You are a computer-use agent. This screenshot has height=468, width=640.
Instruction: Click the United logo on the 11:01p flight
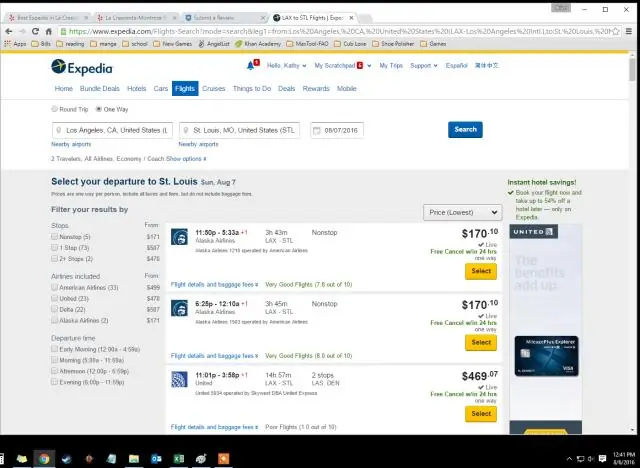(179, 379)
